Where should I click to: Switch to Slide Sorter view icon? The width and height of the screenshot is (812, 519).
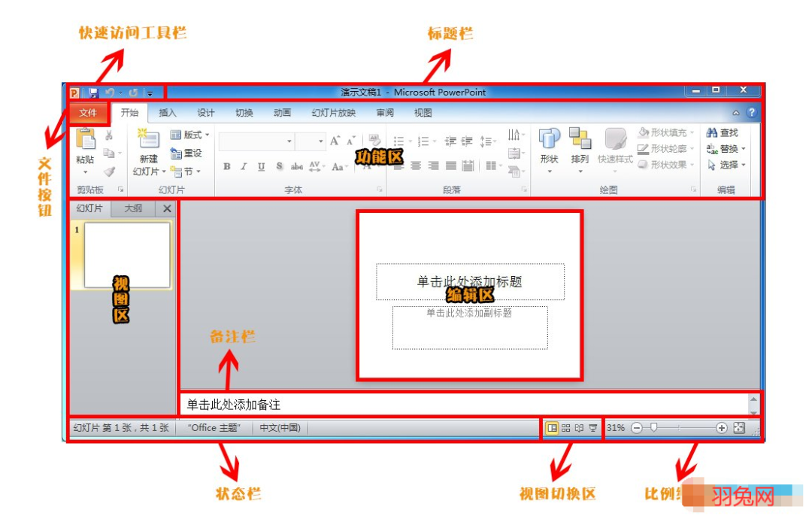(x=565, y=428)
